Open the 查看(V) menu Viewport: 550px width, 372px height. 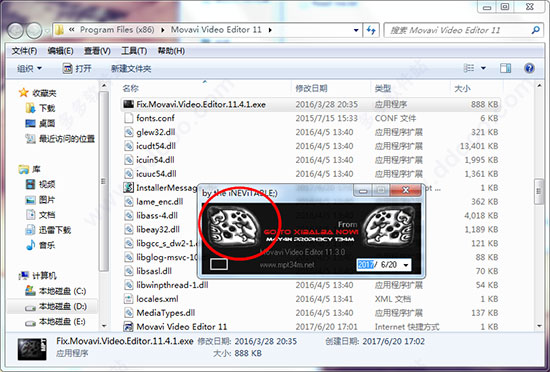97,51
